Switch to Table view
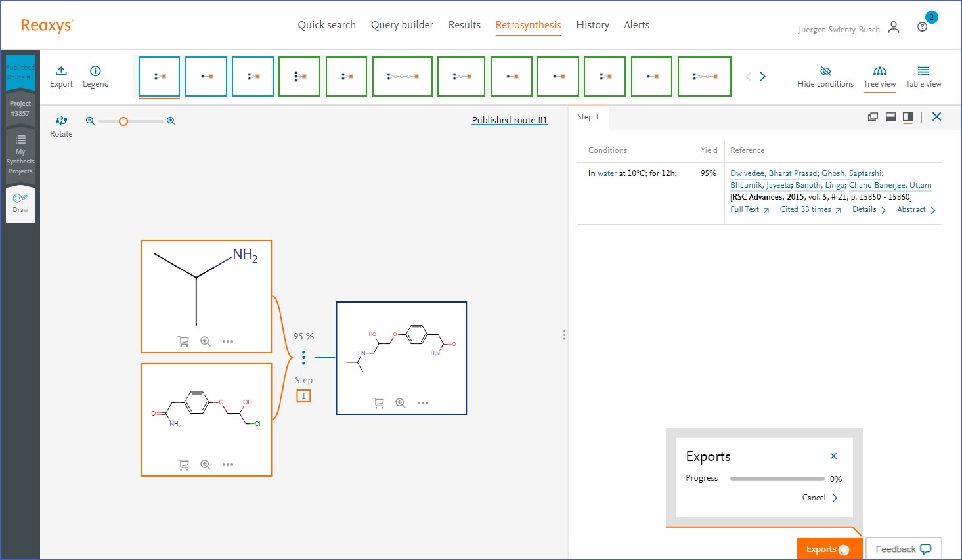The height and width of the screenshot is (560, 962). [923, 75]
